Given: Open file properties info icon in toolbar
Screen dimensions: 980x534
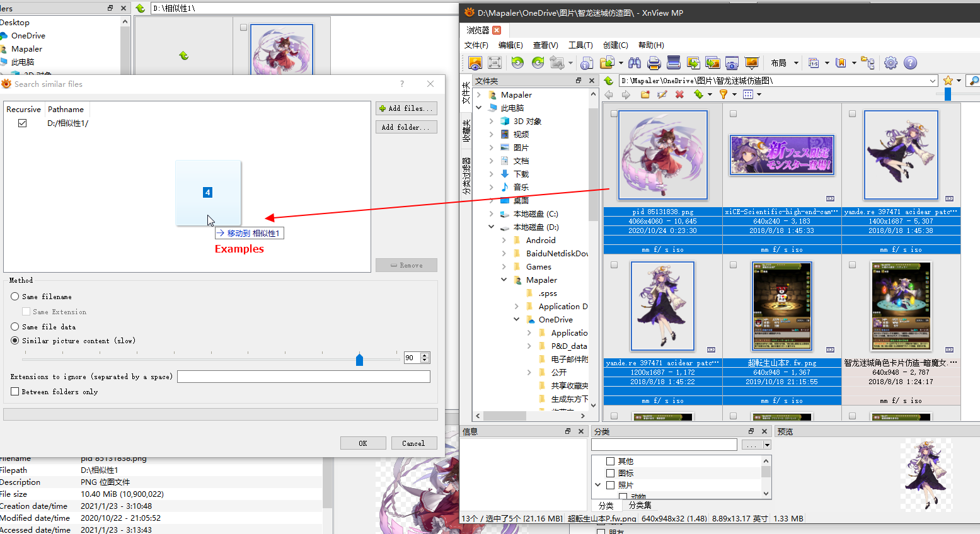Looking at the screenshot, I should point(587,63).
